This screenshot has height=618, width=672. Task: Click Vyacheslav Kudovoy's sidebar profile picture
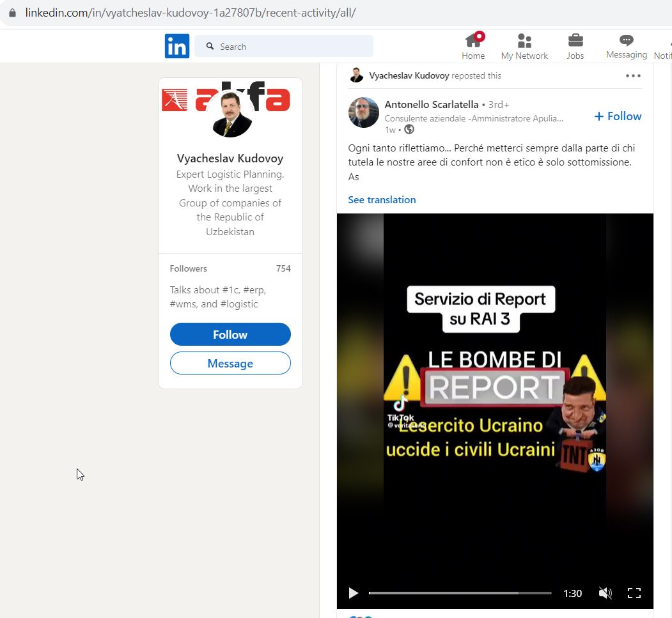click(x=232, y=115)
